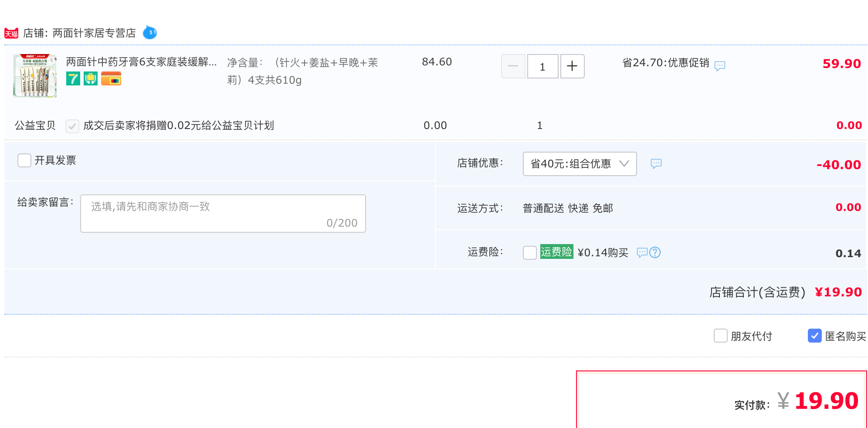The image size is (868, 428).
Task: Click the 给卖家留言 message text box
Action: click(223, 214)
